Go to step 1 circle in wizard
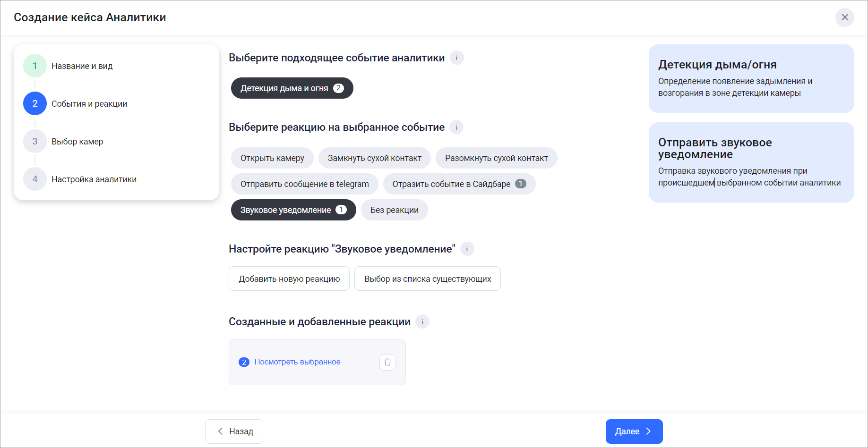868x448 pixels. (35, 66)
